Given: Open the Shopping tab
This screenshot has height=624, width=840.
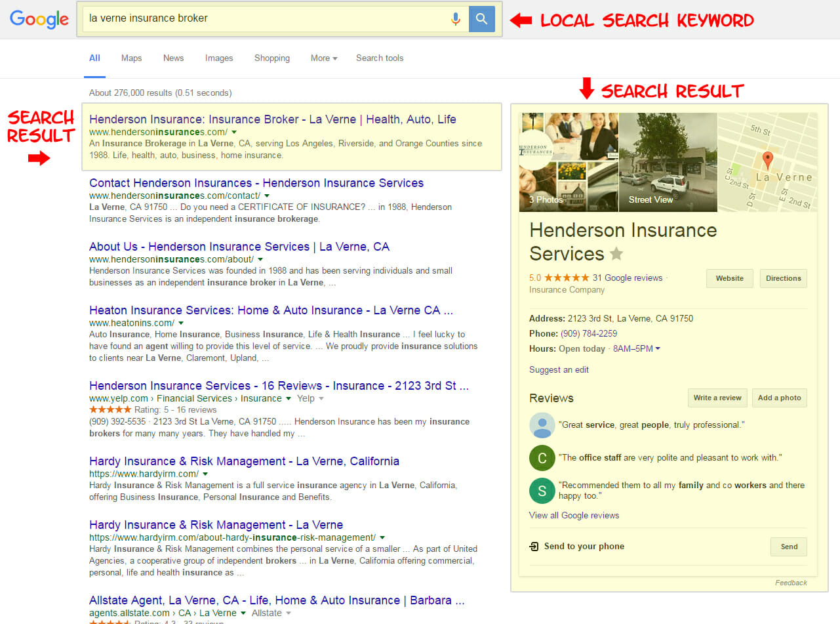Looking at the screenshot, I should (272, 58).
